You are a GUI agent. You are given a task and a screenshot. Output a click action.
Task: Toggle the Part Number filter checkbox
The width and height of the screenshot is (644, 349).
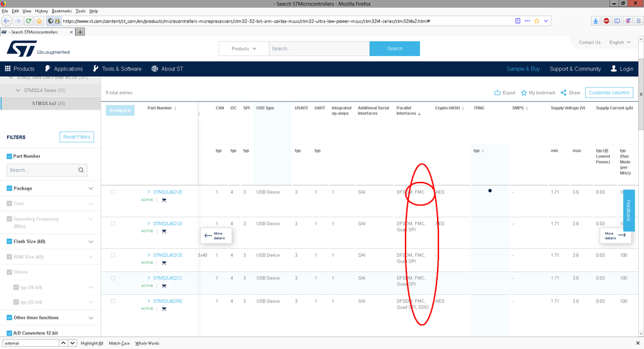coord(10,156)
